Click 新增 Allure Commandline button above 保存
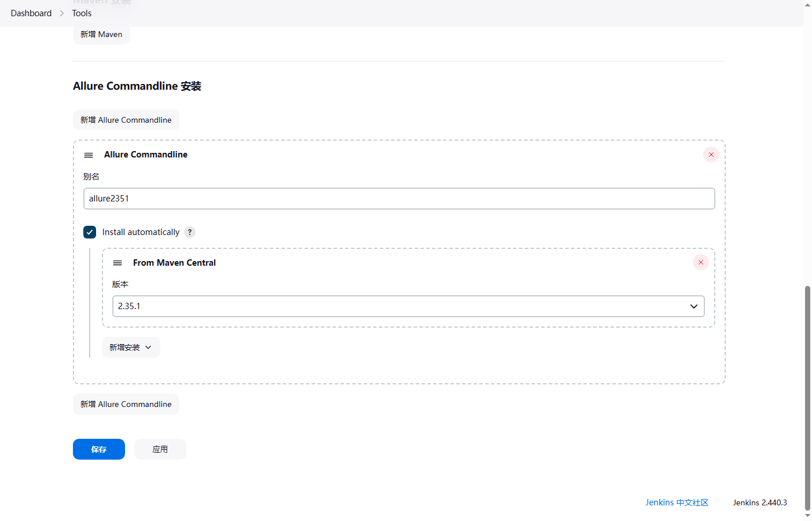The image size is (812, 521). click(126, 404)
